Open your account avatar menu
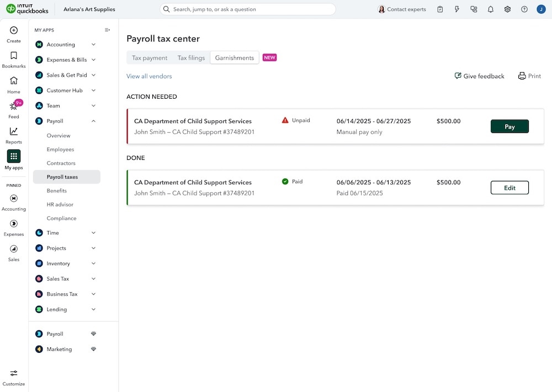The width and height of the screenshot is (552, 392). 540,9
